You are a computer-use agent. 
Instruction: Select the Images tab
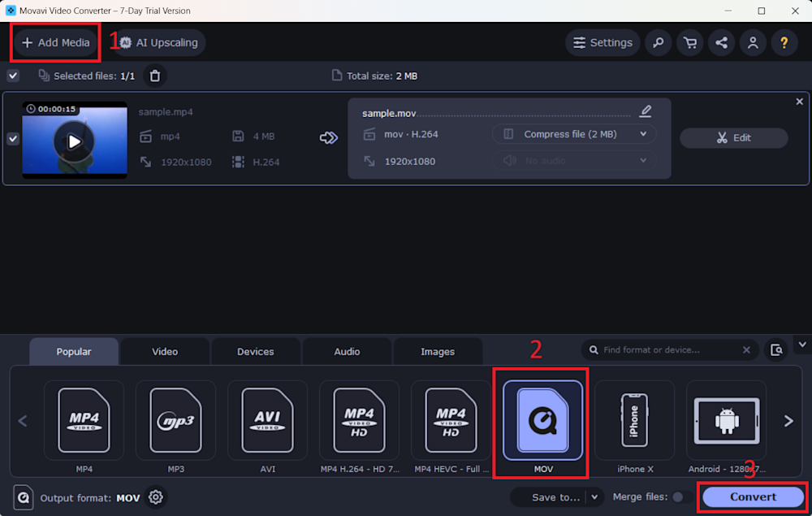click(438, 351)
